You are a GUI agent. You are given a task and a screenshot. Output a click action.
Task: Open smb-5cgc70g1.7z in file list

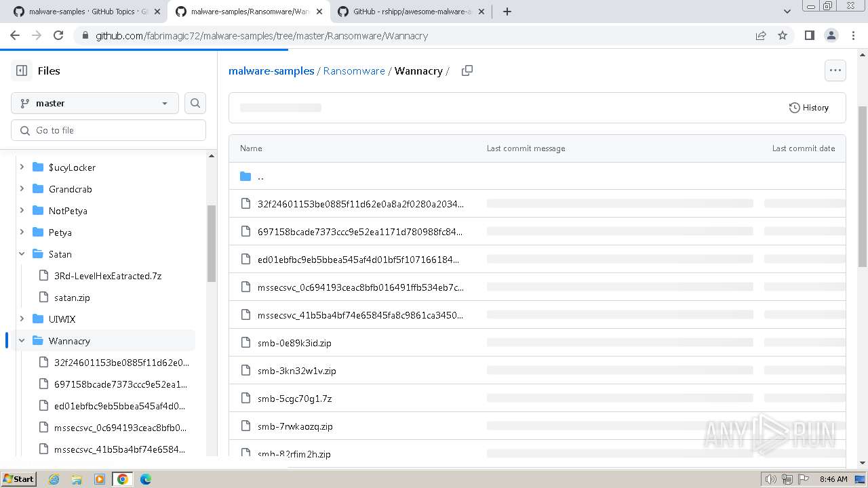tap(295, 399)
